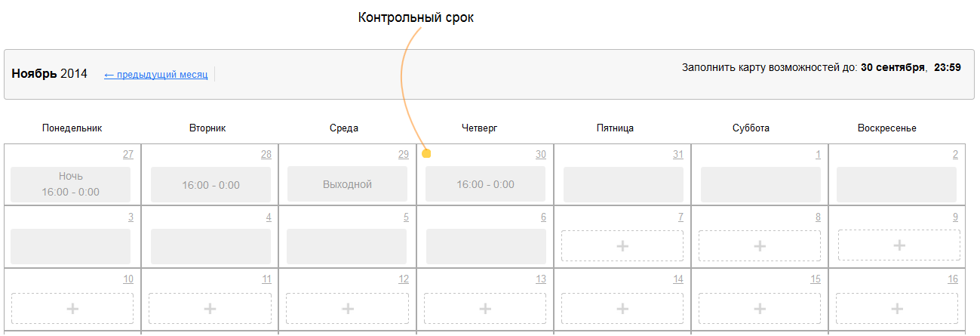The width and height of the screenshot is (980, 336).
Task: Add an entry on day 15
Action: [x=760, y=308]
